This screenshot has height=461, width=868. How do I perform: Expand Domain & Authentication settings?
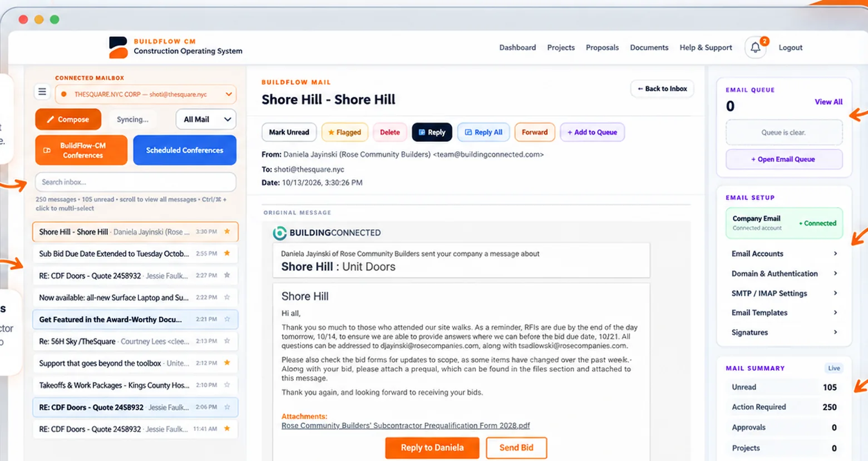pyautogui.click(x=783, y=273)
